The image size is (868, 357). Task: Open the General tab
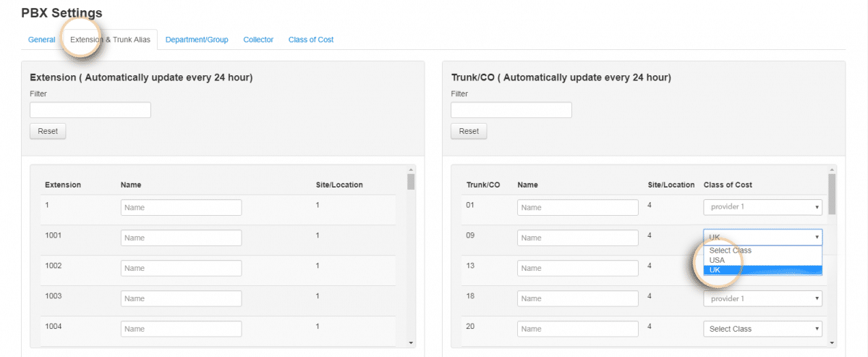click(41, 40)
